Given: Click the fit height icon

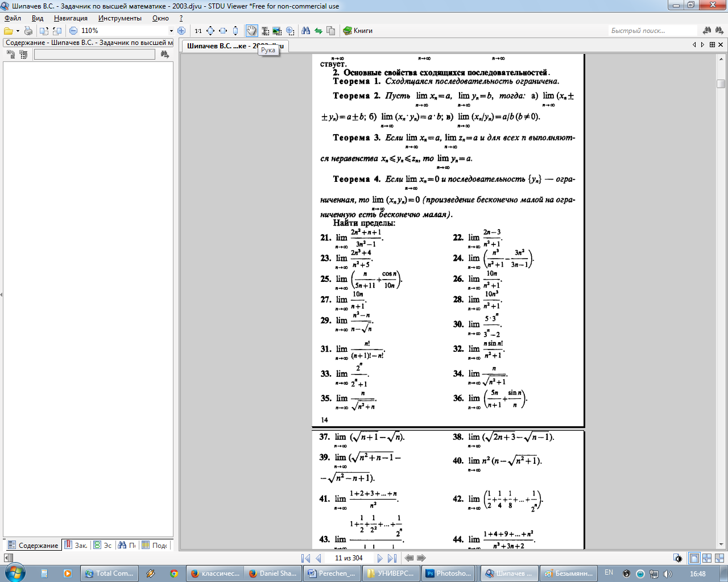Looking at the screenshot, I should pyautogui.click(x=235, y=31).
